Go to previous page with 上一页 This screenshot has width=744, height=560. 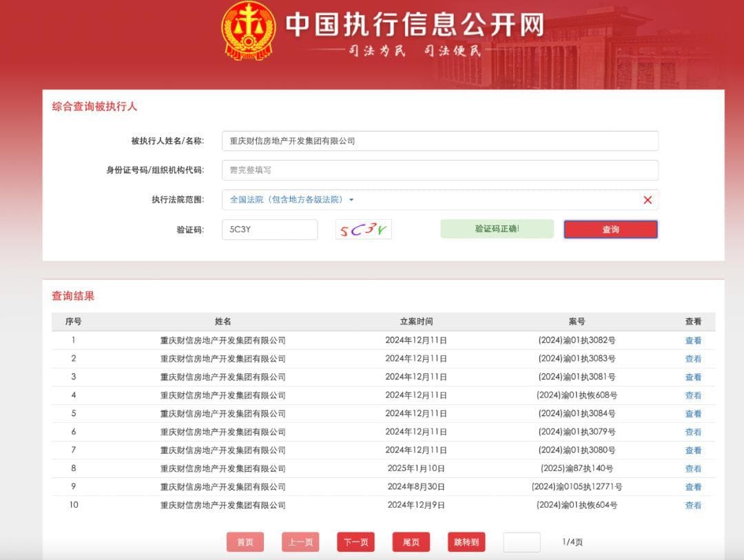point(300,542)
